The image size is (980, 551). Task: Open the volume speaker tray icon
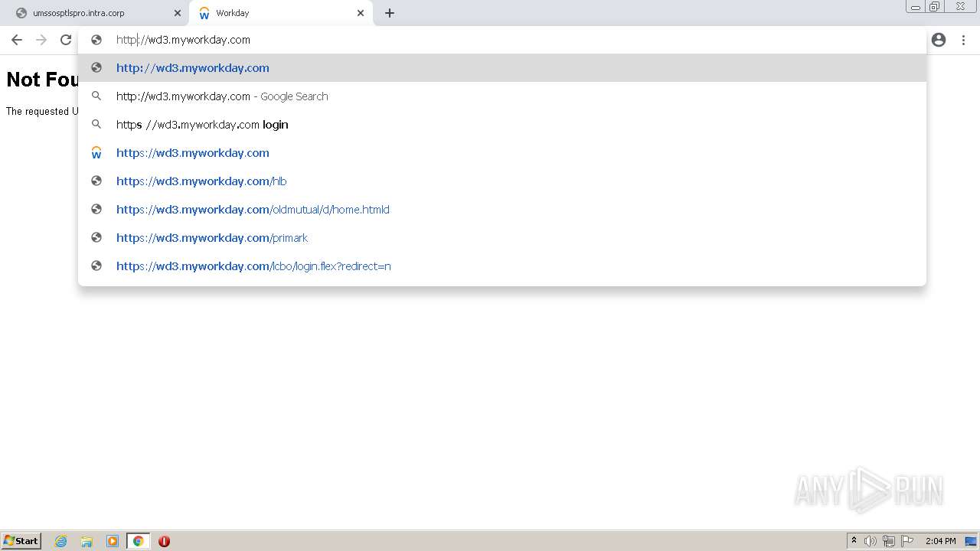click(871, 541)
